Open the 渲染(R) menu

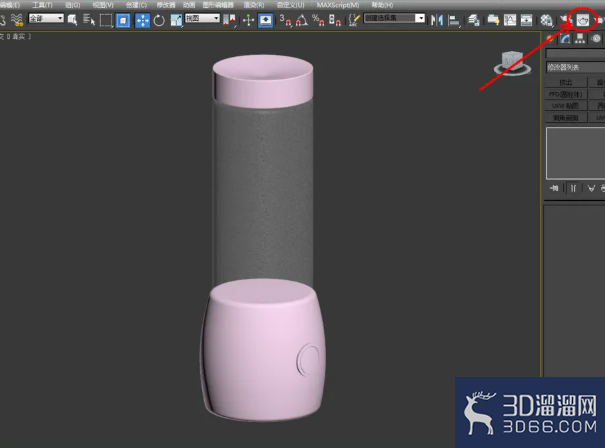pyautogui.click(x=254, y=5)
